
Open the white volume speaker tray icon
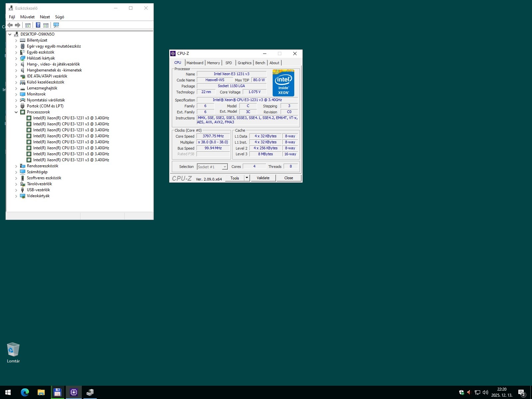[485, 392]
